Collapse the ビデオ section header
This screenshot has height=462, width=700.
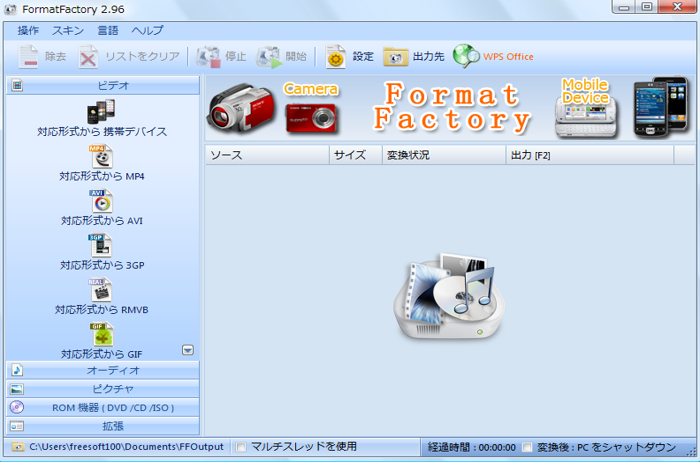tap(103, 85)
